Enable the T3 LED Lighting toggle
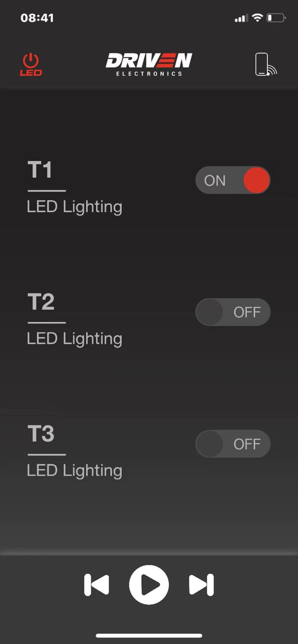 pos(233,444)
